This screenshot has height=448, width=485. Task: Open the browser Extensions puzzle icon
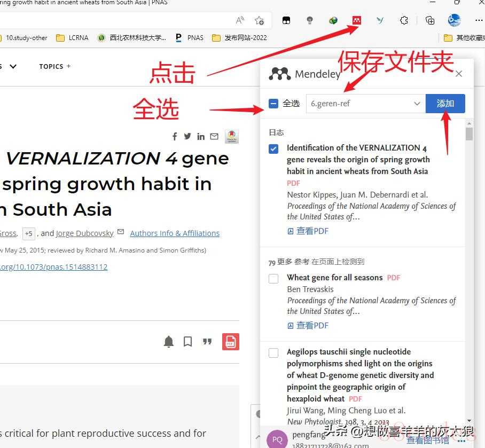click(x=404, y=20)
